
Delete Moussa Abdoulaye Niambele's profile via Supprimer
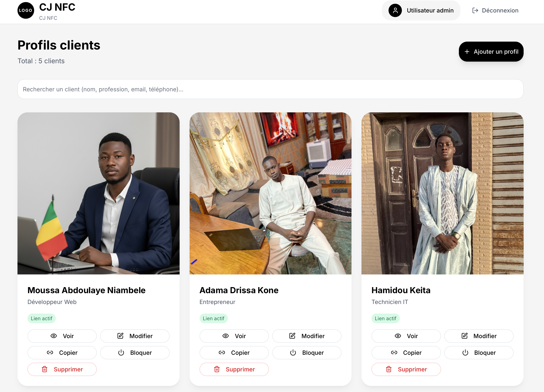[62, 369]
